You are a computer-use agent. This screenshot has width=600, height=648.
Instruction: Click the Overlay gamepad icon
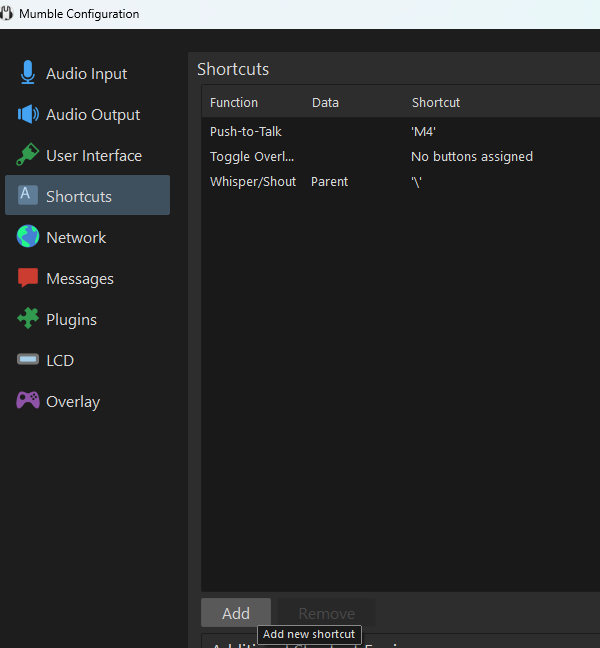tap(28, 400)
